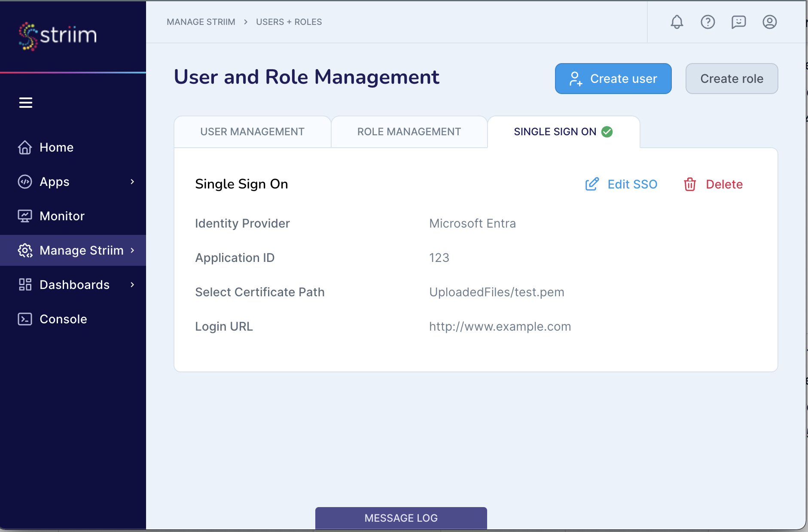Click the Single Sign On section heading
Viewport: 808px width, 532px height.
(x=242, y=184)
